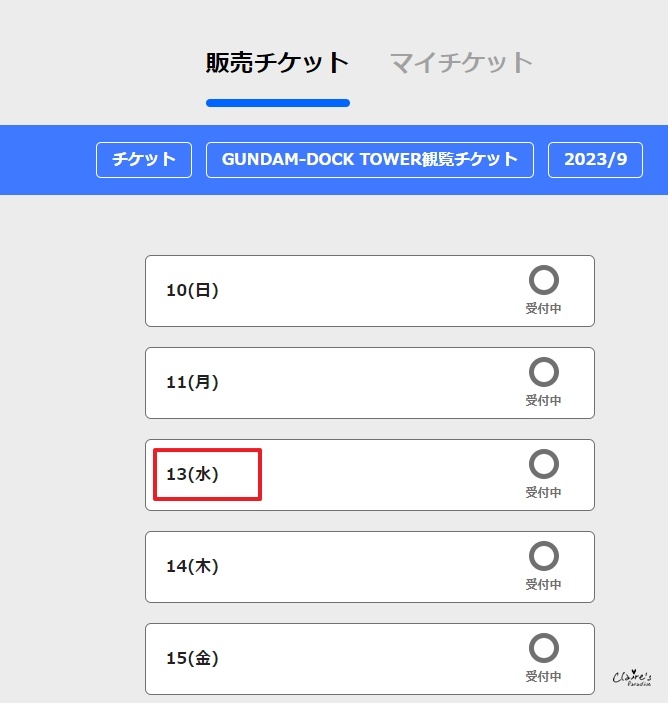Select the 11(月) date label
The height and width of the screenshot is (703, 668).
(x=192, y=383)
